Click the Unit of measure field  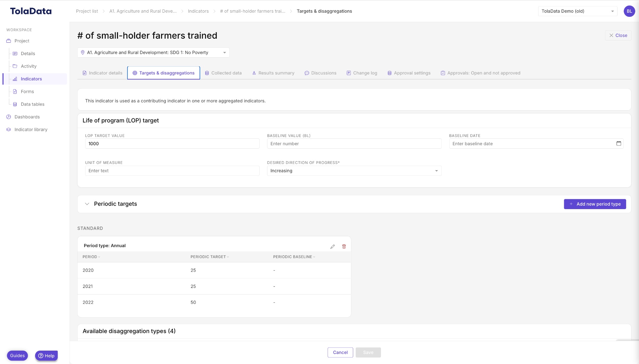click(172, 171)
